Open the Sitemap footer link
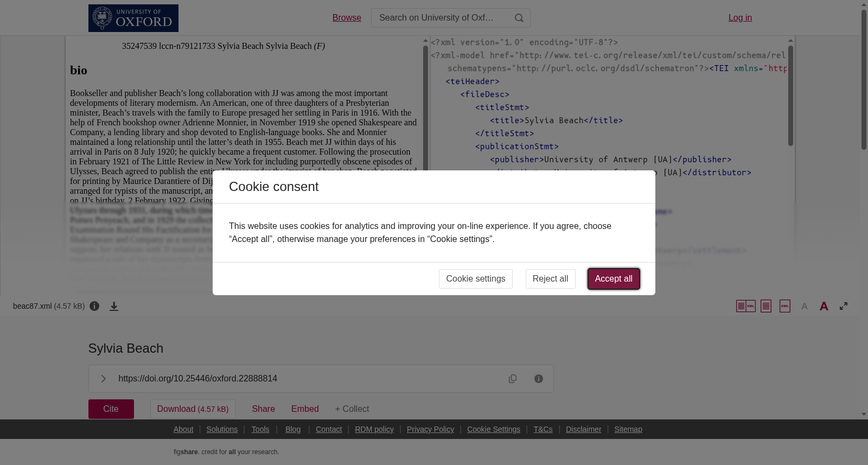 click(628, 429)
